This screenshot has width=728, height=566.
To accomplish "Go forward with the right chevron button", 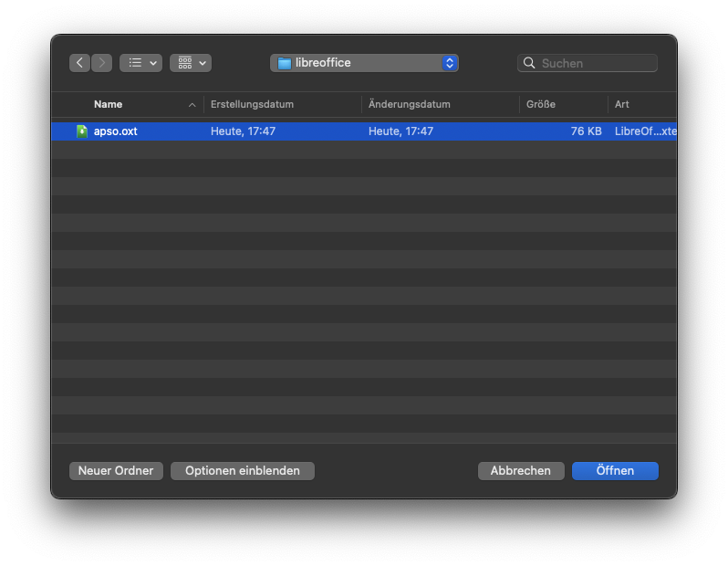I will 102,63.
